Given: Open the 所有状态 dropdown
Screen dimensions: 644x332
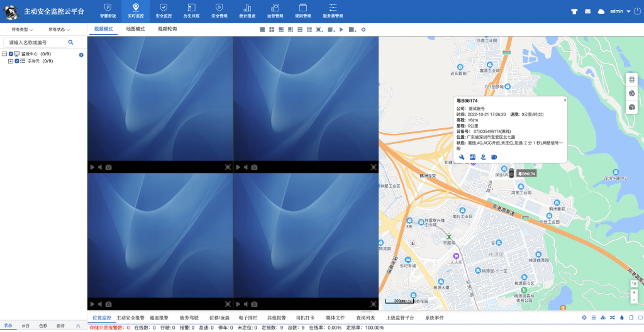Looking at the screenshot, I should tap(59, 30).
